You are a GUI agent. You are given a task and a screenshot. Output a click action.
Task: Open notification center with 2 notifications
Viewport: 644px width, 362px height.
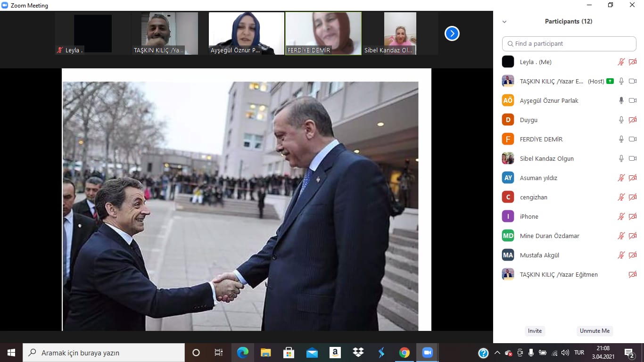coord(629,353)
